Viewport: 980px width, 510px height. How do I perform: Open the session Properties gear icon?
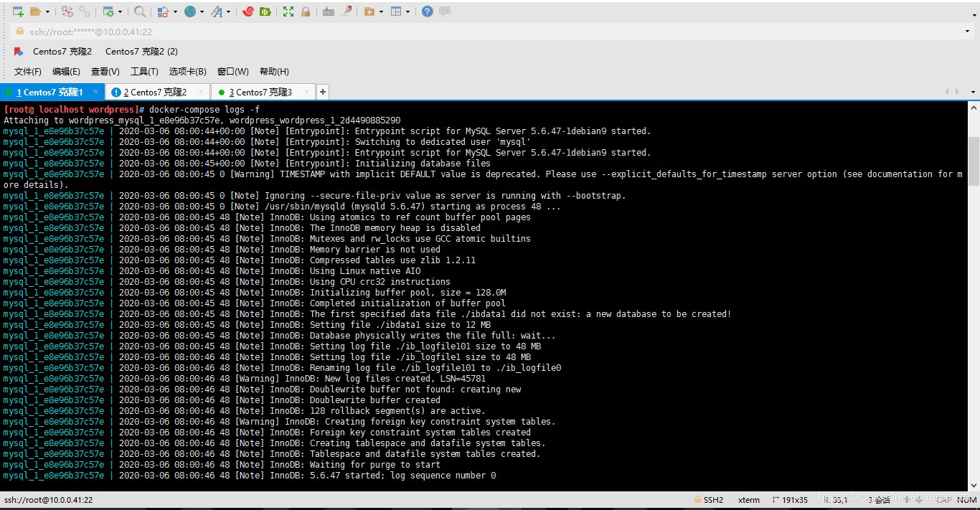pyautogui.click(x=108, y=11)
